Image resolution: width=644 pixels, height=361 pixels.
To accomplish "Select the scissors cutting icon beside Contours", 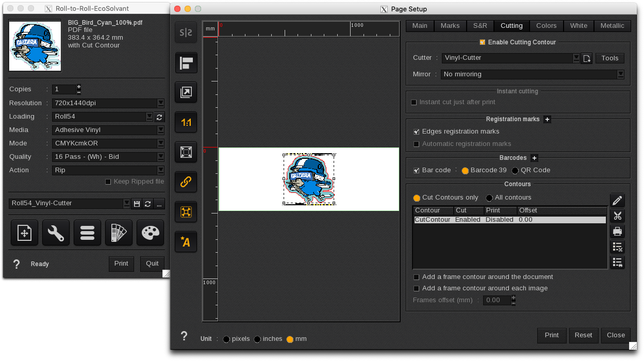I will 617,216.
